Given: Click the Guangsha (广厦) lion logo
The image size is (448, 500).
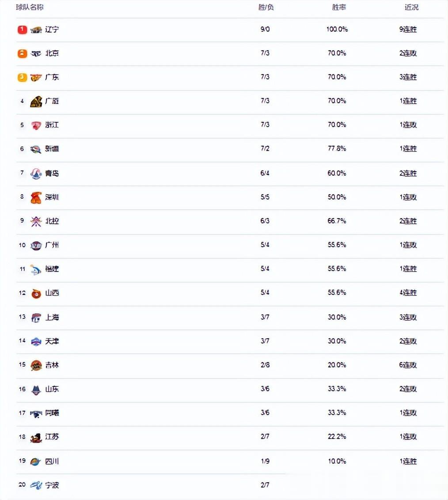Looking at the screenshot, I should click(36, 102).
